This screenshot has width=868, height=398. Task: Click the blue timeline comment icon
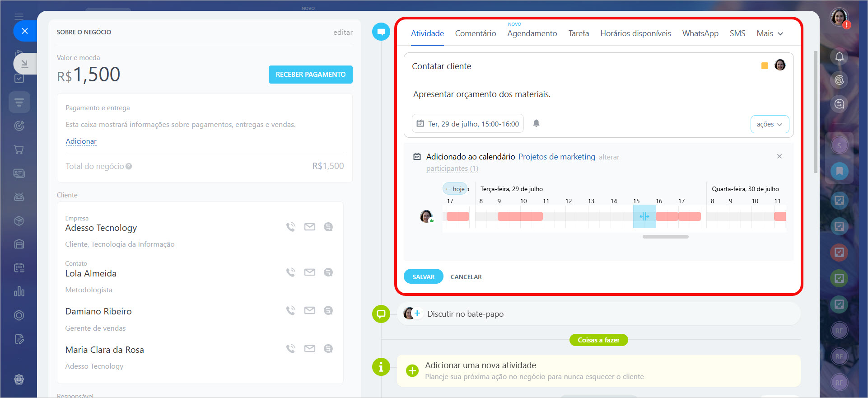coord(381,32)
